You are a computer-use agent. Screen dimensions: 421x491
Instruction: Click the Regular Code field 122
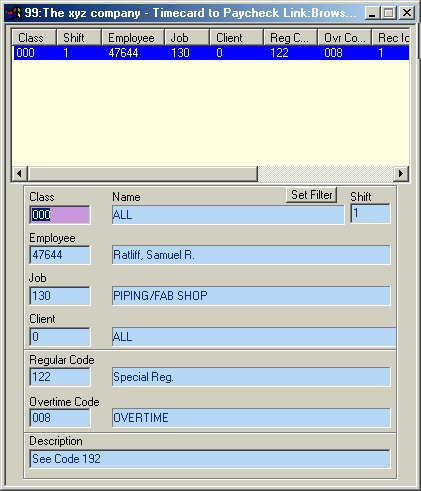[x=60, y=377]
